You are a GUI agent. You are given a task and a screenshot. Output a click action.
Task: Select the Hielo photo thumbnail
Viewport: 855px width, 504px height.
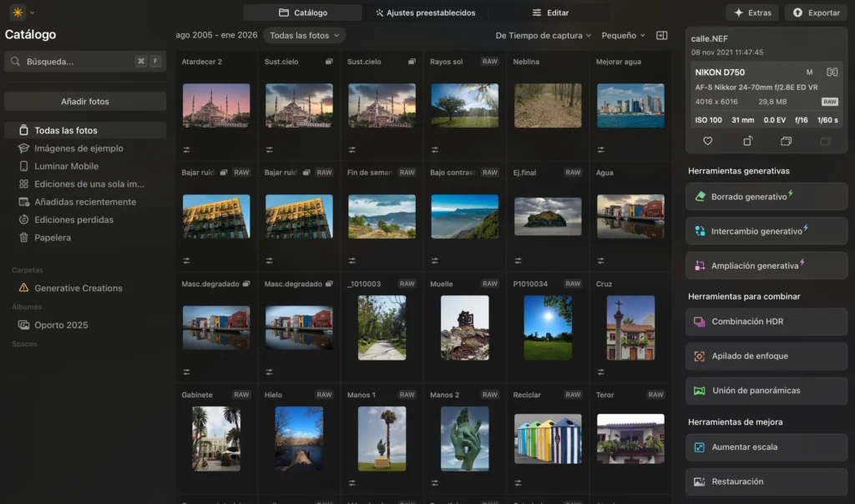coord(299,439)
